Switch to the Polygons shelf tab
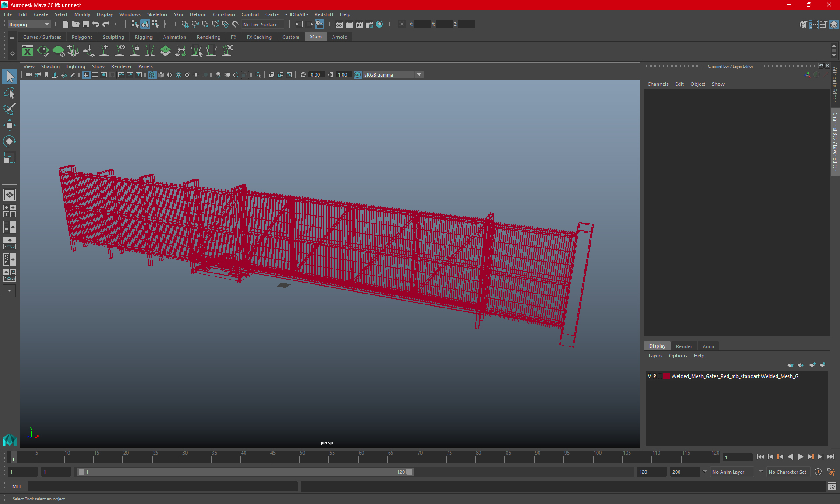840x504 pixels. pos(82,37)
